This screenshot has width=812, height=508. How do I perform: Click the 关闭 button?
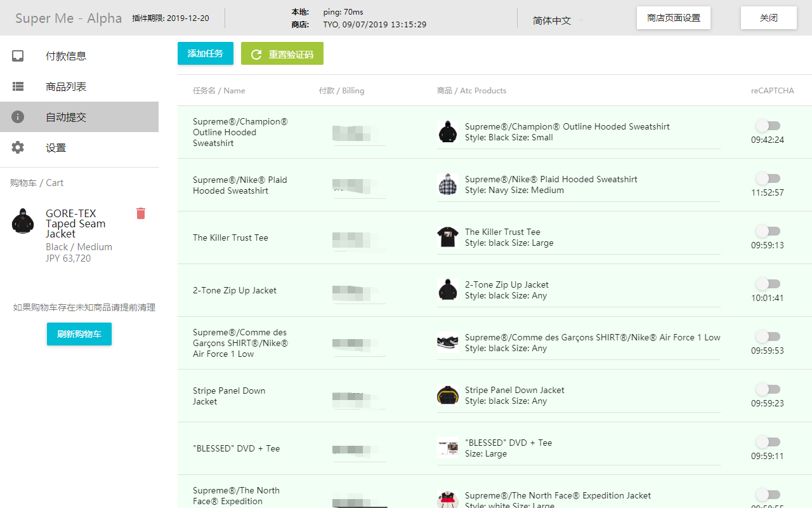click(x=769, y=18)
